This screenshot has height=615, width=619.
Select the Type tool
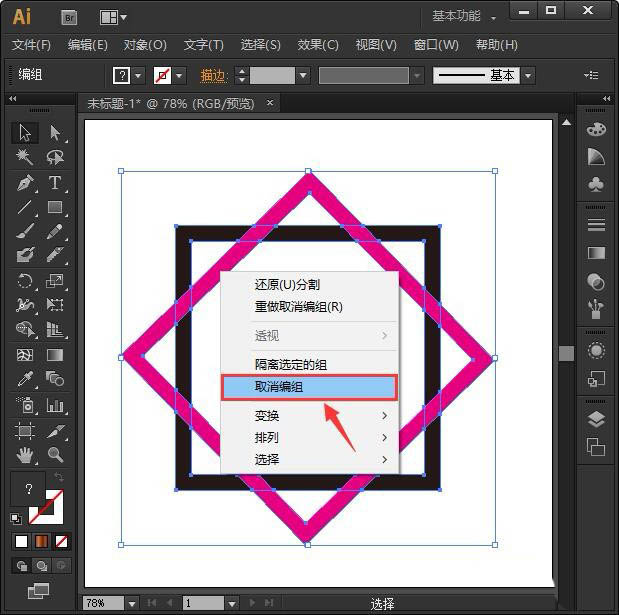(x=55, y=183)
